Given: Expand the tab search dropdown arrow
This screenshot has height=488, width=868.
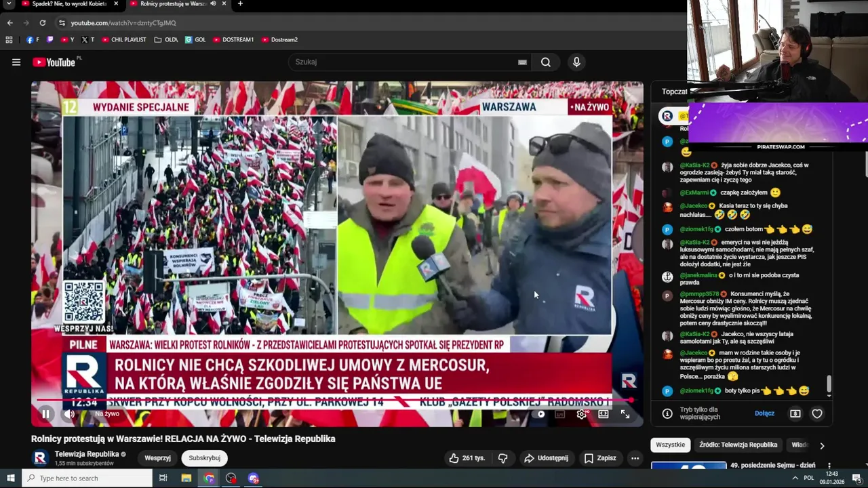Looking at the screenshot, I should [x=9, y=4].
